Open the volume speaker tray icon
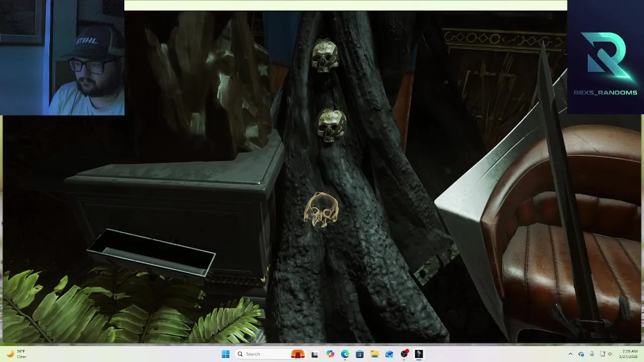The height and width of the screenshot is (362, 644). (x=611, y=354)
